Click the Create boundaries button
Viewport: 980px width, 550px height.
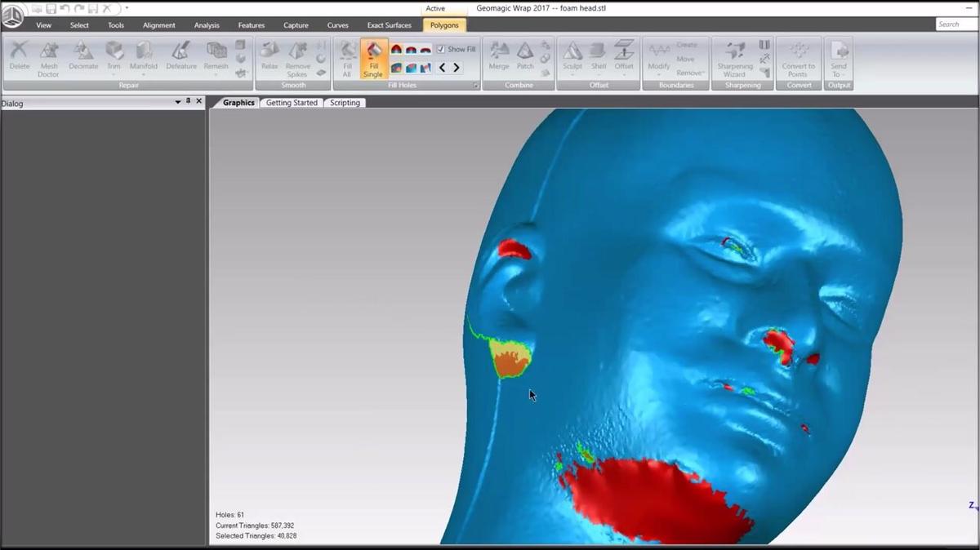(687, 45)
